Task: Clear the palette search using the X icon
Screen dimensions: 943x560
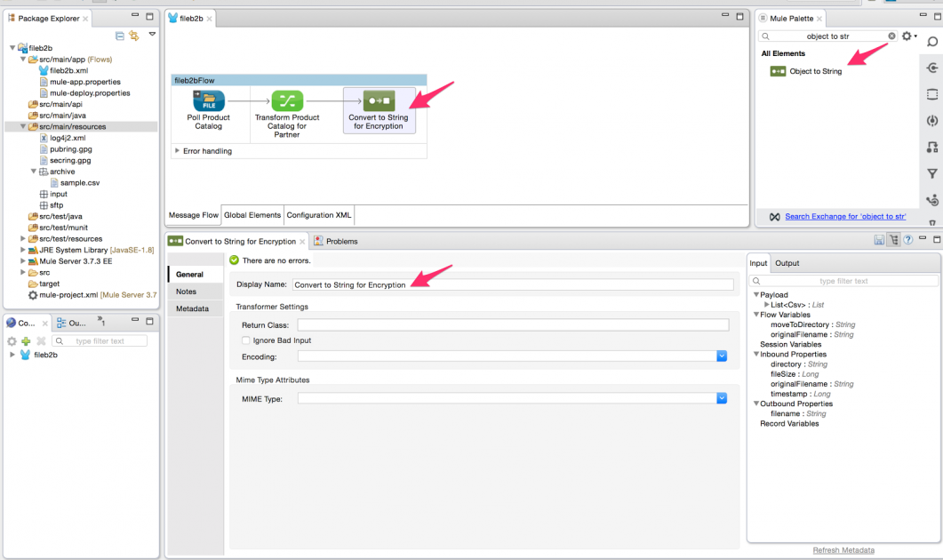Action: pos(891,37)
